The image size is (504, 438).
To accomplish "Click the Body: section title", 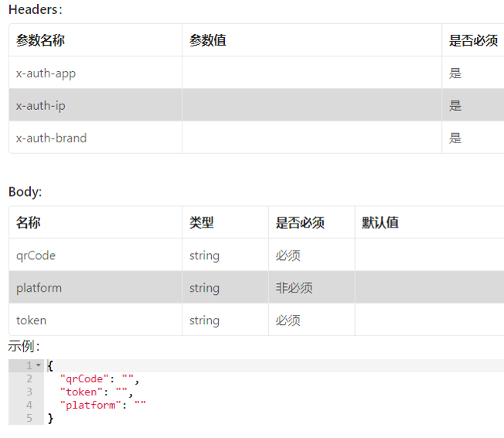I will coord(25,192).
